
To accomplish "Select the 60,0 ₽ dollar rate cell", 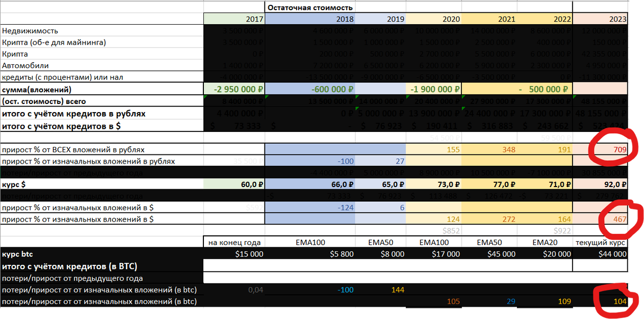I will (x=234, y=184).
